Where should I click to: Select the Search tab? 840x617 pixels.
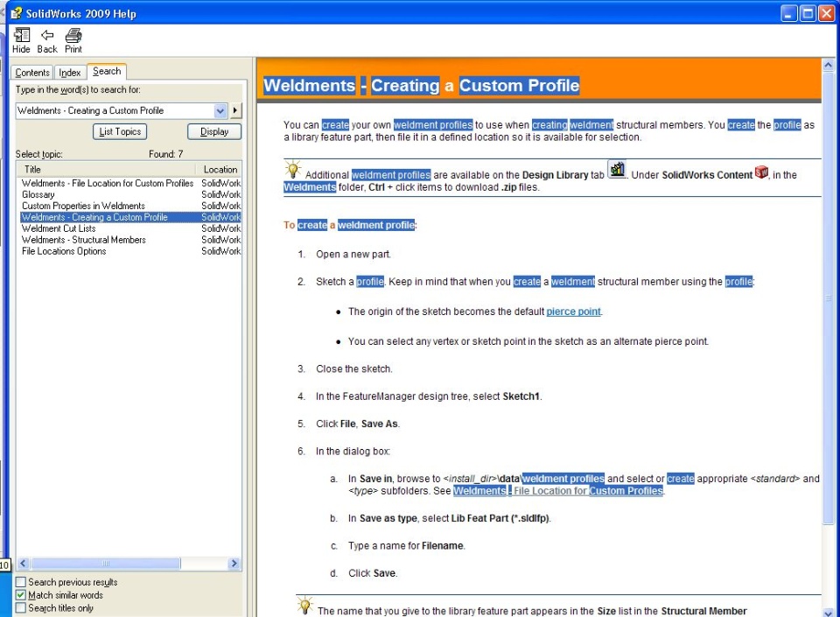[107, 71]
